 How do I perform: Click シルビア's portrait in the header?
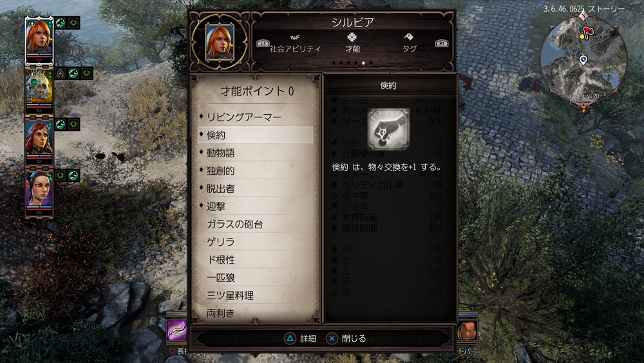(x=220, y=42)
